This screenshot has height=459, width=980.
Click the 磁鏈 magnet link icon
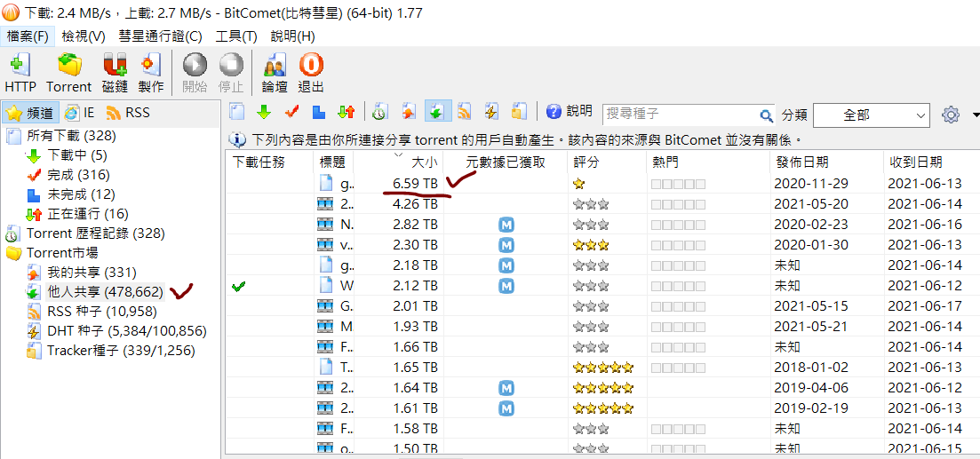pos(115,72)
